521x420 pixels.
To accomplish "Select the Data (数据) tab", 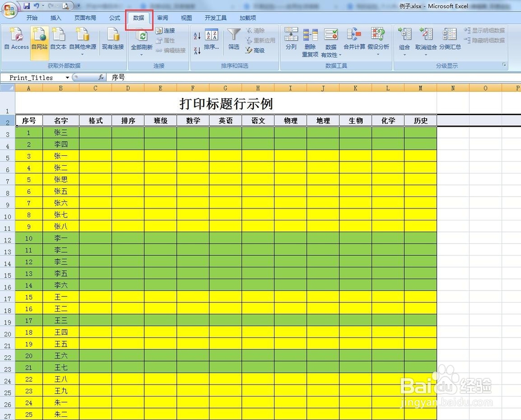I will 139,18.
